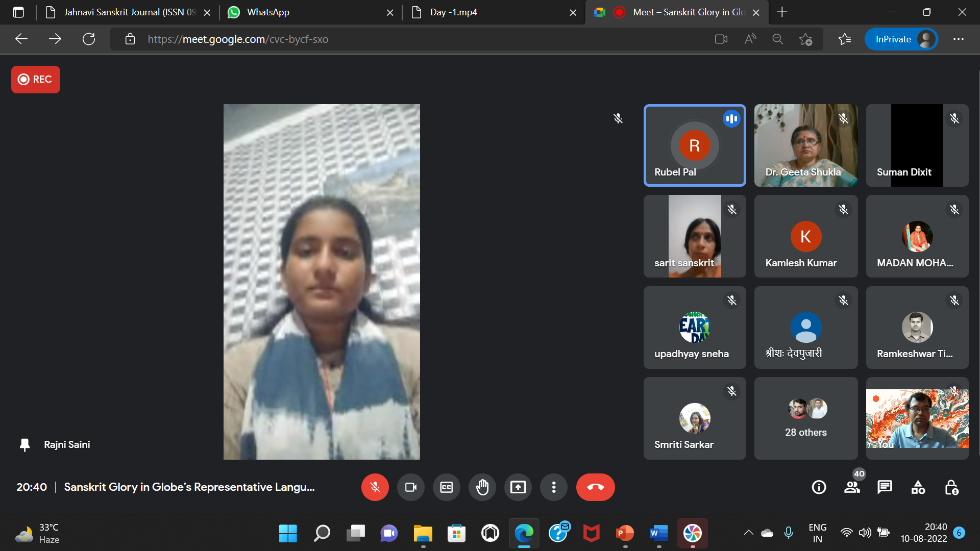Raise hand in the meeting
This screenshot has height=551, width=980.
(x=482, y=487)
